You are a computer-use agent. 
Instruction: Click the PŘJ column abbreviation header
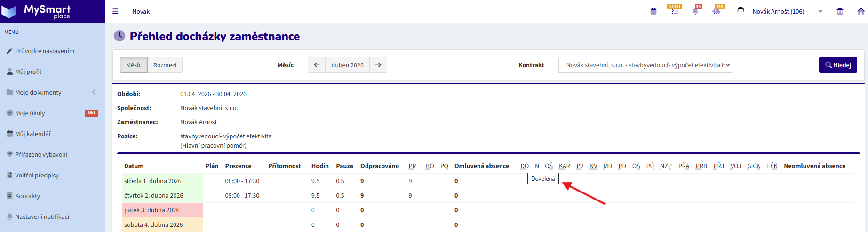718,166
